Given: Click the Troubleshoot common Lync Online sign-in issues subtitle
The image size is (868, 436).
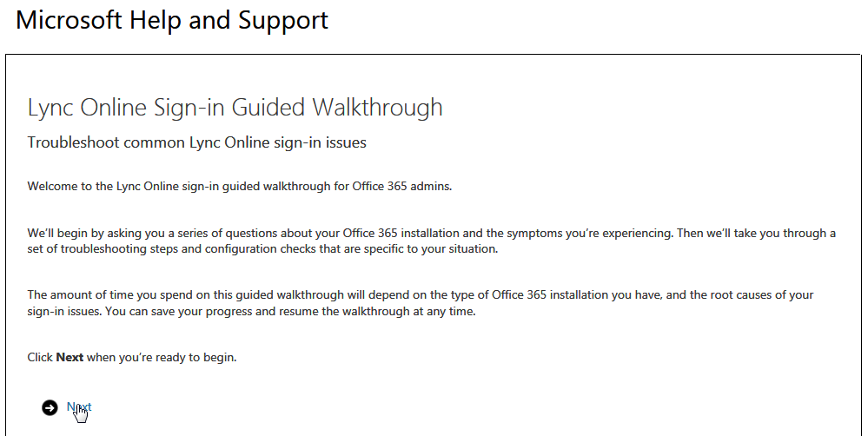Looking at the screenshot, I should (196, 142).
